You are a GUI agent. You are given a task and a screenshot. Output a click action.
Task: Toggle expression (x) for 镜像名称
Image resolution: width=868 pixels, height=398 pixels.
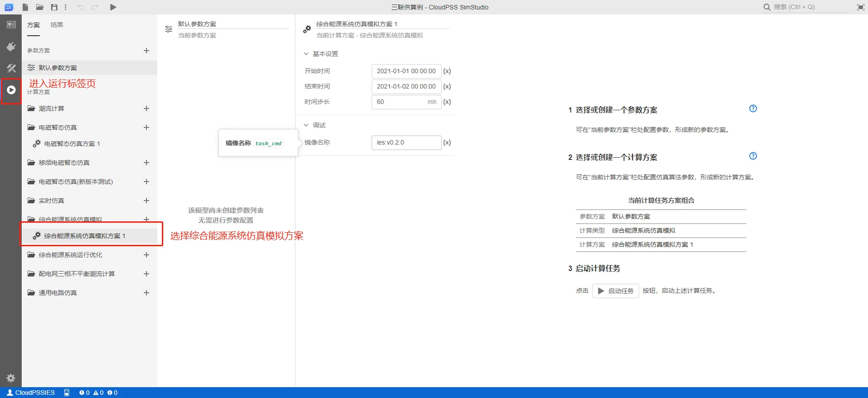pos(447,142)
